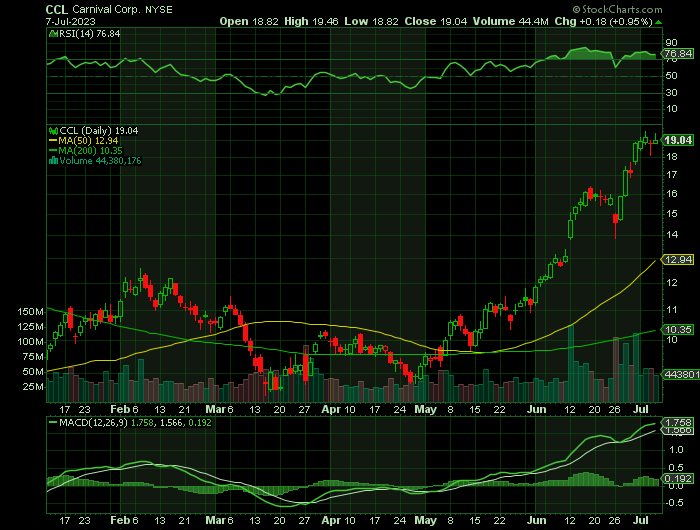Click the MA(50) 12.94 legend entry
The image size is (700, 530).
coord(88,141)
